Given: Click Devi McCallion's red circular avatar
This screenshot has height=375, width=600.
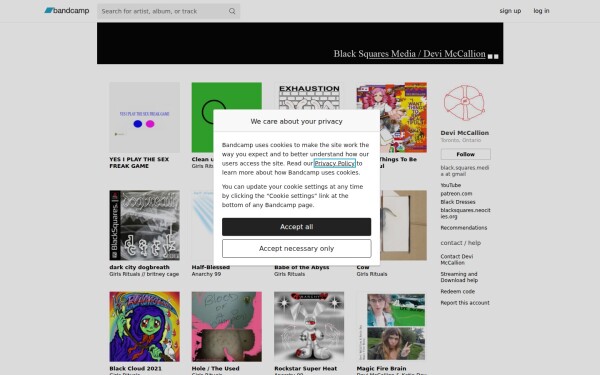Looking at the screenshot, I should 464,103.
